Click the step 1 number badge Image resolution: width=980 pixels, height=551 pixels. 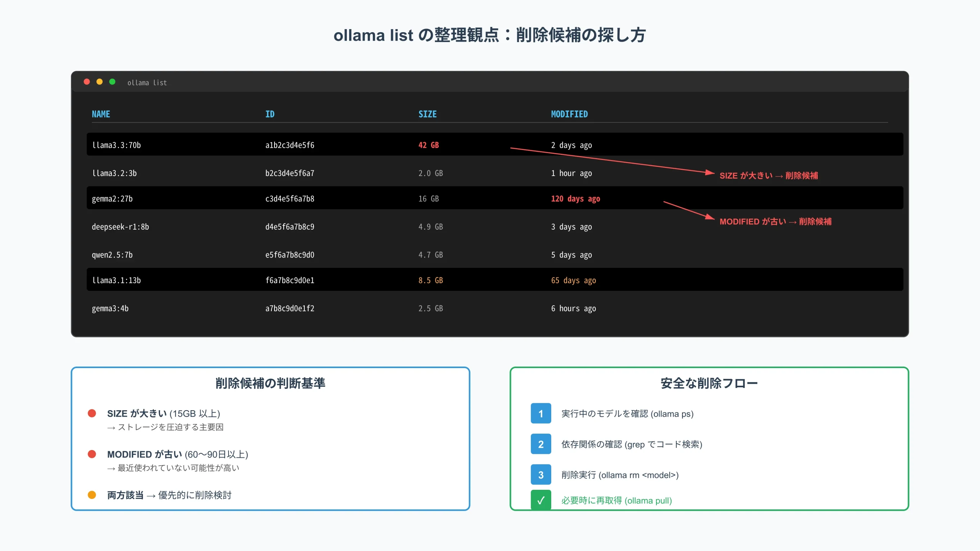click(x=541, y=413)
